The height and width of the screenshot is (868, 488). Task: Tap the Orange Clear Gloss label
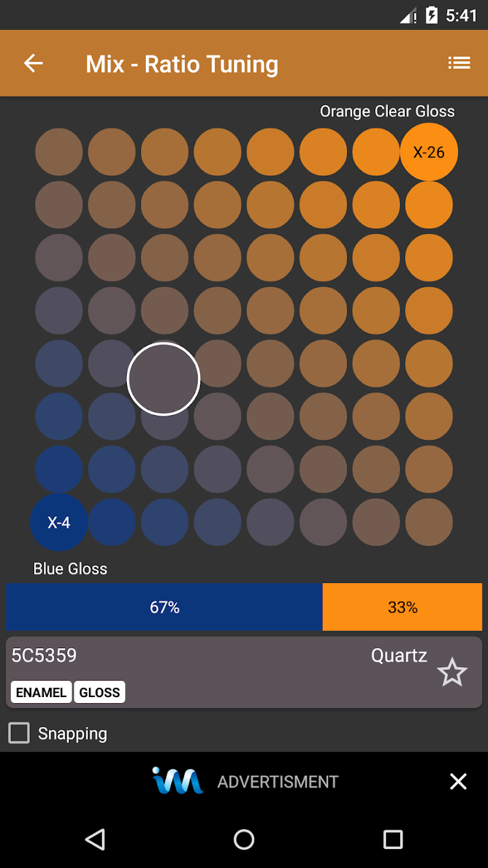click(387, 111)
